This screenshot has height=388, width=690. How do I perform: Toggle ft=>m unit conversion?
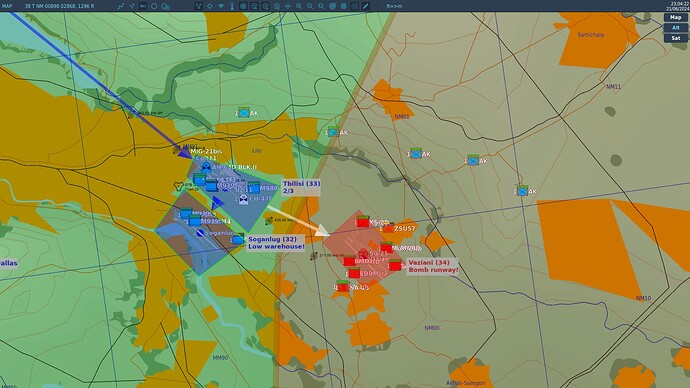coord(394,6)
